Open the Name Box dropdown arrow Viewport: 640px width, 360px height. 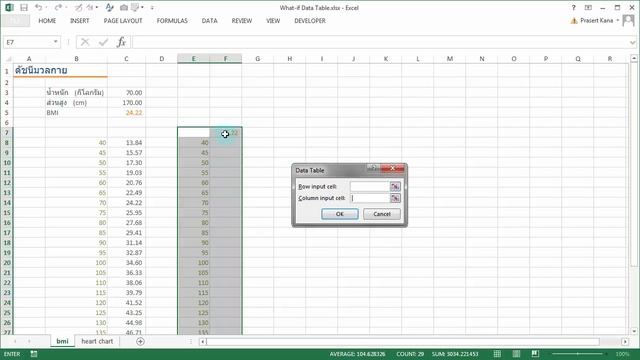tap(56, 42)
